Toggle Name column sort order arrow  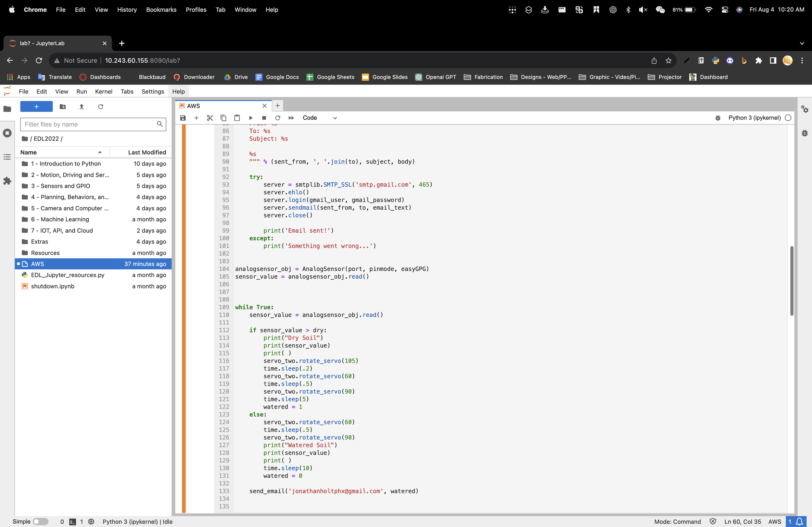click(100, 153)
